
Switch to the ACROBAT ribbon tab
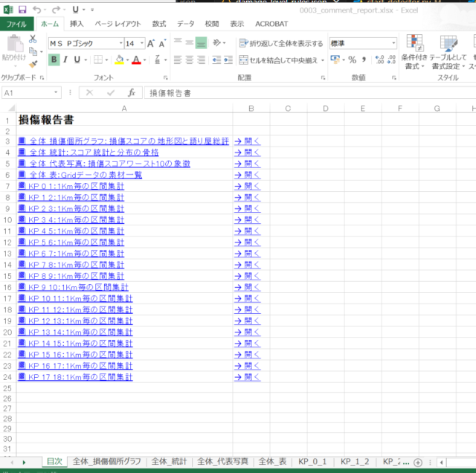271,24
